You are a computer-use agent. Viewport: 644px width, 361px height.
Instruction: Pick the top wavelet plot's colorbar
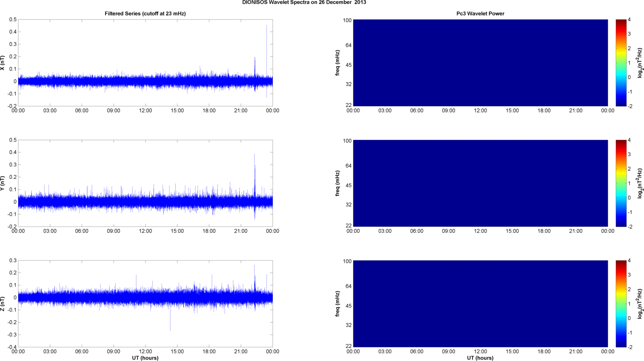point(621,63)
